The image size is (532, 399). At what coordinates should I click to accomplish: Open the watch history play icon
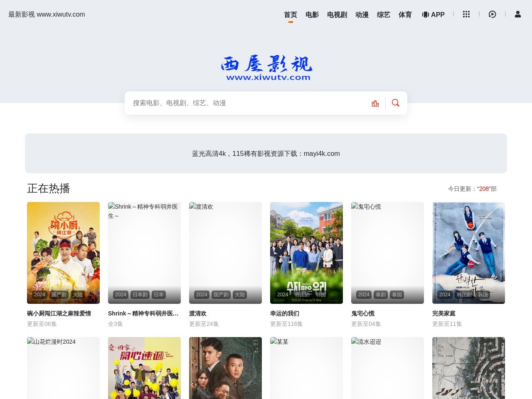click(492, 14)
